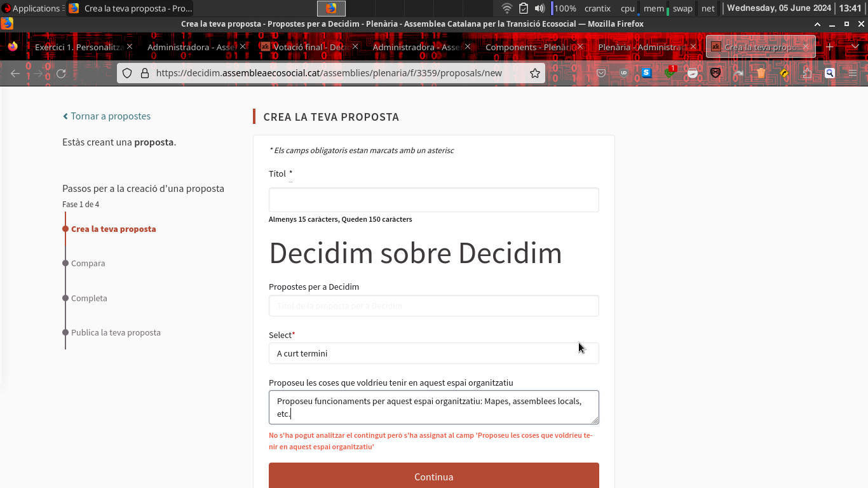Open the Select dropdown showing 'A curt termini'
The image size is (868, 488).
434,353
